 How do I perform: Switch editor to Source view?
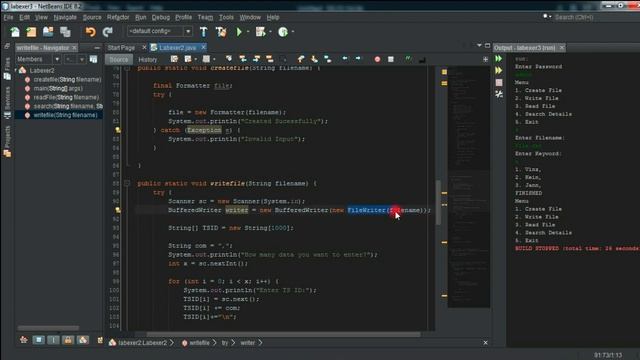coord(119,60)
